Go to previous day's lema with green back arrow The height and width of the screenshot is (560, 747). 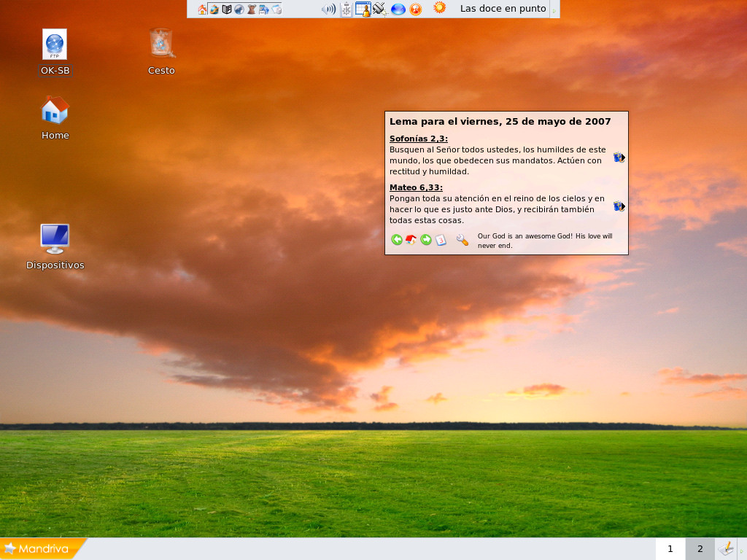[x=397, y=239]
